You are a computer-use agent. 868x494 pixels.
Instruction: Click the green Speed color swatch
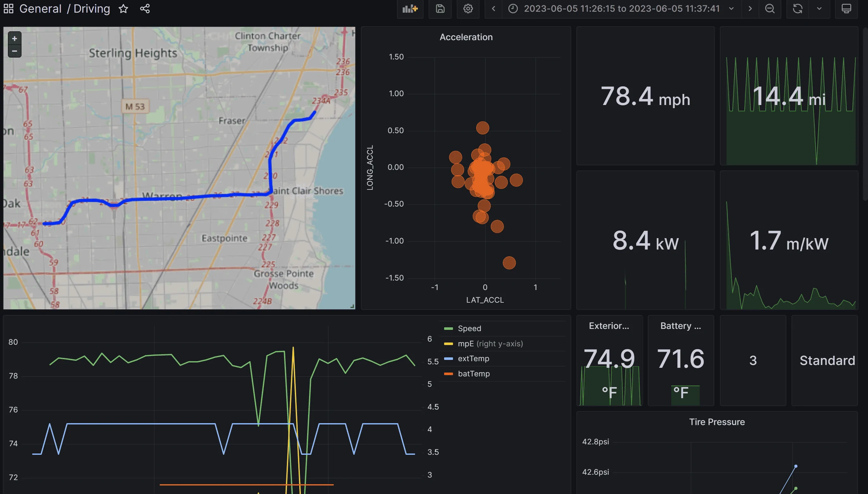tap(448, 328)
